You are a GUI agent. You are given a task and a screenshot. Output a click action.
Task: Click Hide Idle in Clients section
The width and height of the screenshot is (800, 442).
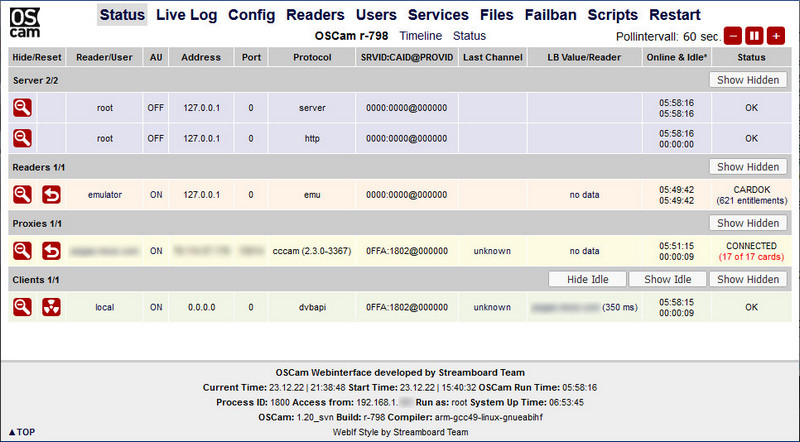pos(588,279)
